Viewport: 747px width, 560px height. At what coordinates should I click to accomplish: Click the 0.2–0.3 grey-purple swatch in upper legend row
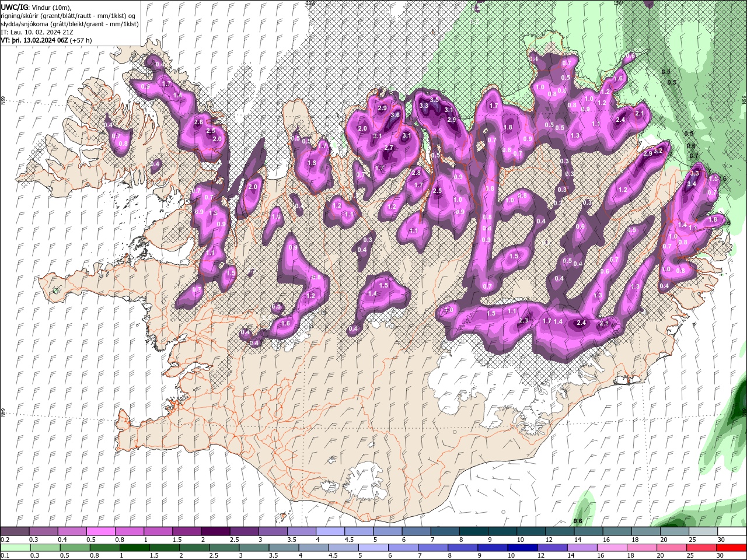tap(15, 531)
